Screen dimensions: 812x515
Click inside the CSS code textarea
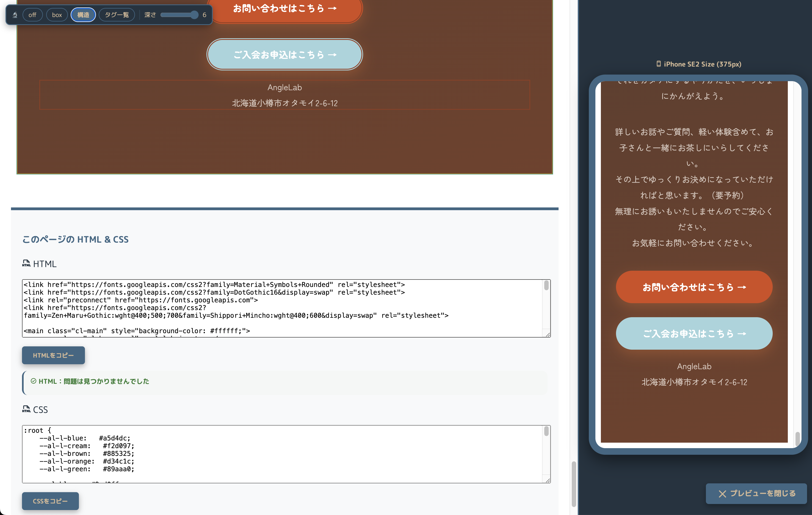click(x=283, y=454)
